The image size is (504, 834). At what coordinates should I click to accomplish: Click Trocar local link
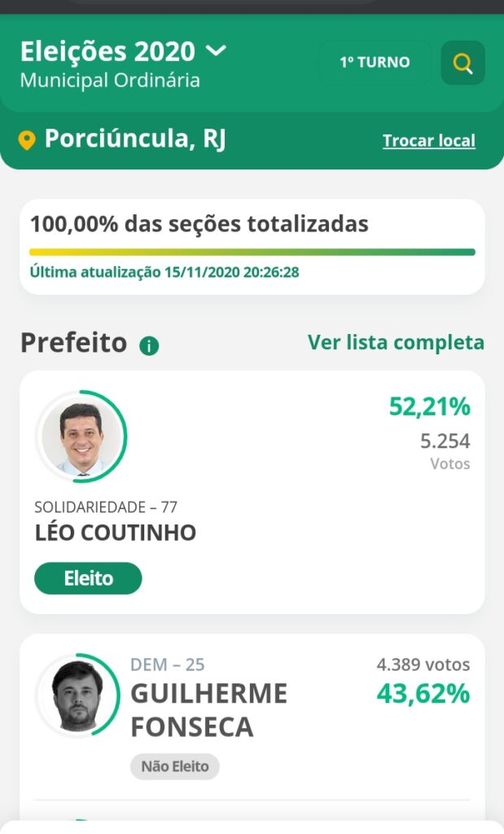pos(429,140)
